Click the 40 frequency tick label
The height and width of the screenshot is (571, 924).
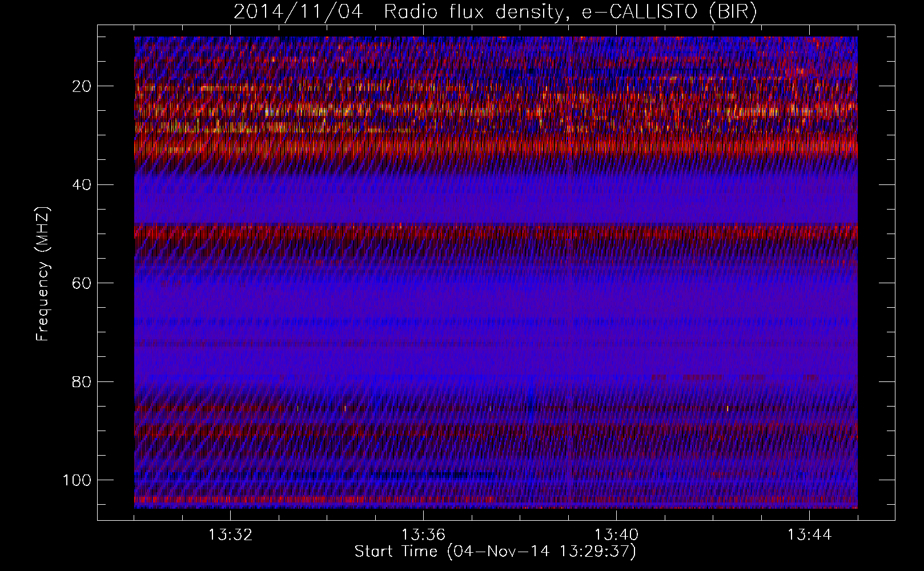(x=82, y=184)
